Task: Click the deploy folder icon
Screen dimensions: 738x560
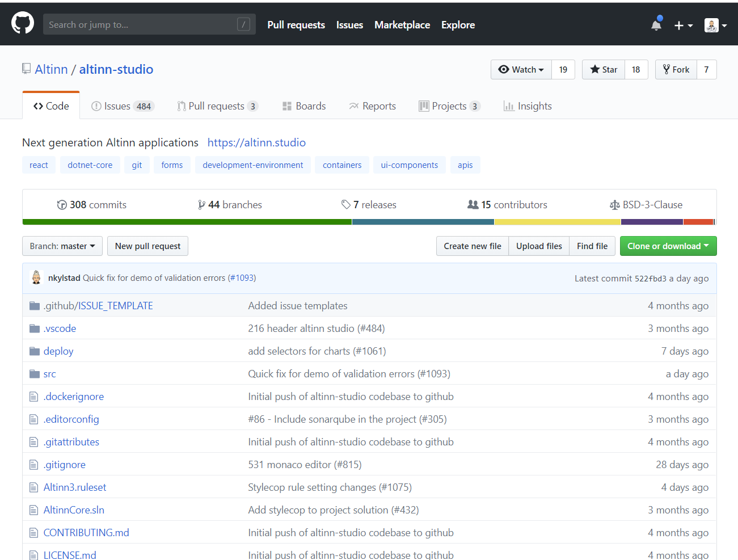Action: click(x=34, y=351)
